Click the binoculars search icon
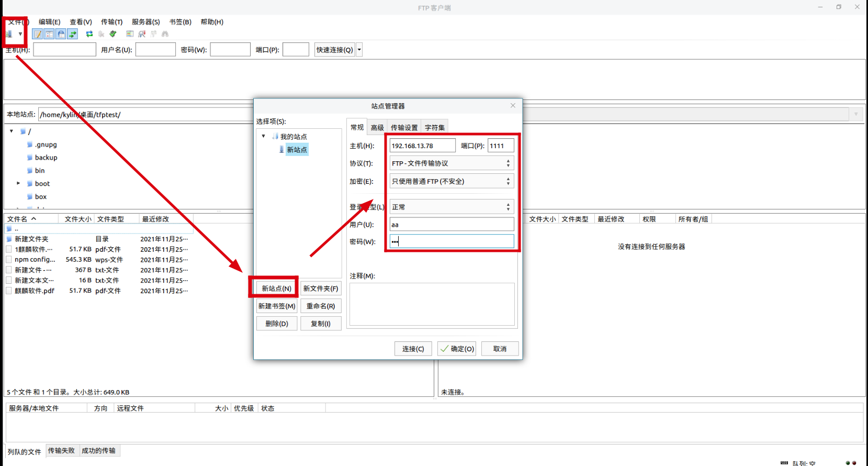Viewport: 868px width, 466px height. [165, 34]
